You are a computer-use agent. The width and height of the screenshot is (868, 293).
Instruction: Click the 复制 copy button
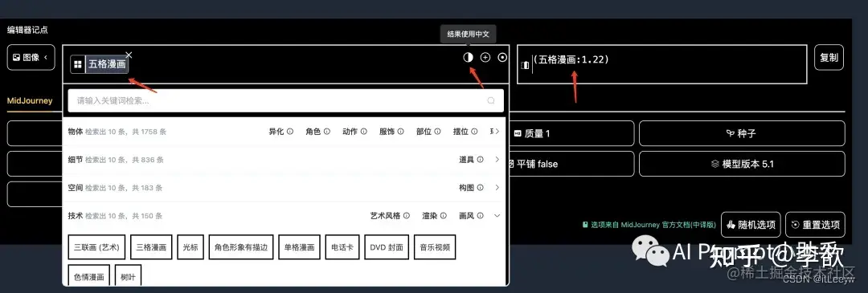point(829,57)
